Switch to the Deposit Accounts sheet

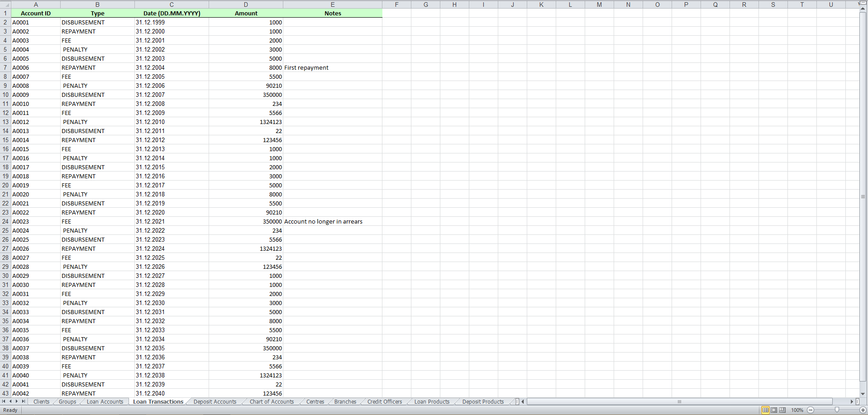click(x=215, y=402)
